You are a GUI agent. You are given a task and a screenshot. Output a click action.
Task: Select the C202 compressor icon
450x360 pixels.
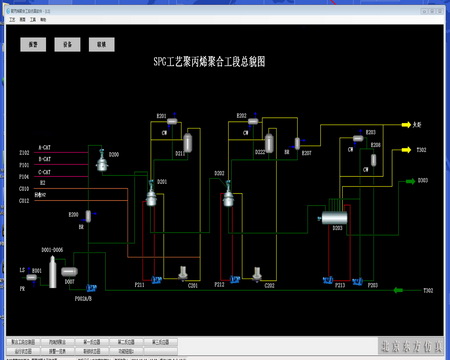pyautogui.click(x=257, y=274)
